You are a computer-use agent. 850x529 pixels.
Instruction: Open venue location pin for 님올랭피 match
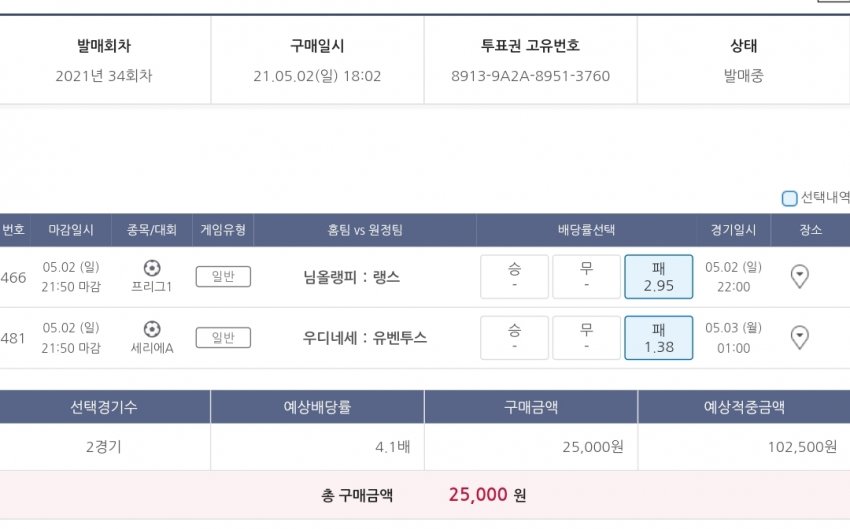[799, 277]
